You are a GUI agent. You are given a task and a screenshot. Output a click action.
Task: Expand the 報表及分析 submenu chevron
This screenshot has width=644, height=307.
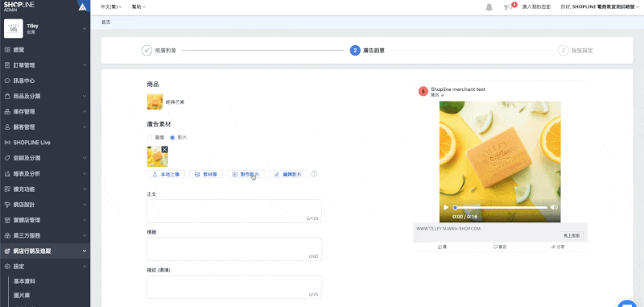[x=85, y=174]
